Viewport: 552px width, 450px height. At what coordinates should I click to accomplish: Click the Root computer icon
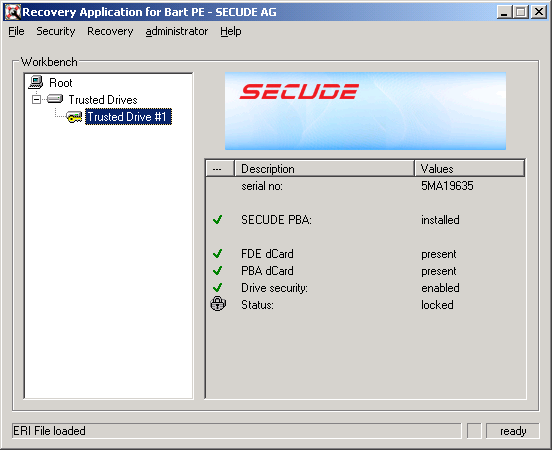coord(36,82)
